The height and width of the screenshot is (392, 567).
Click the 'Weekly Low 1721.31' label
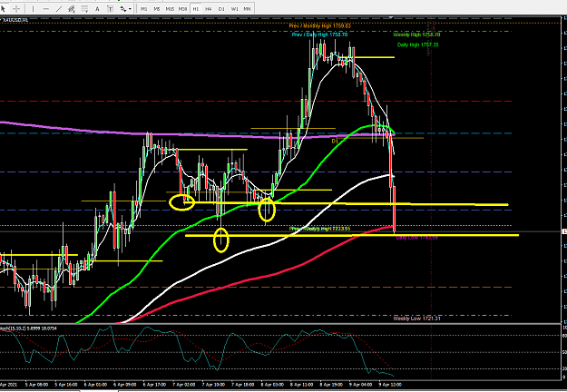[417, 318]
